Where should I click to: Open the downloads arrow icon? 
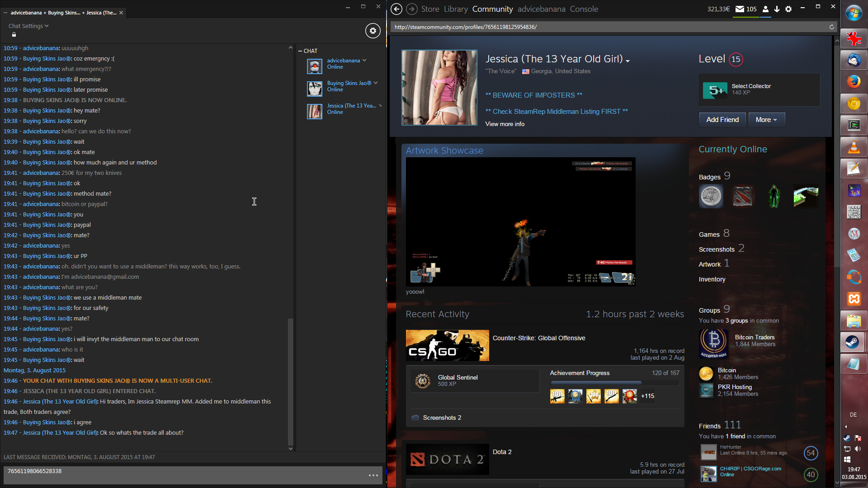tap(777, 9)
